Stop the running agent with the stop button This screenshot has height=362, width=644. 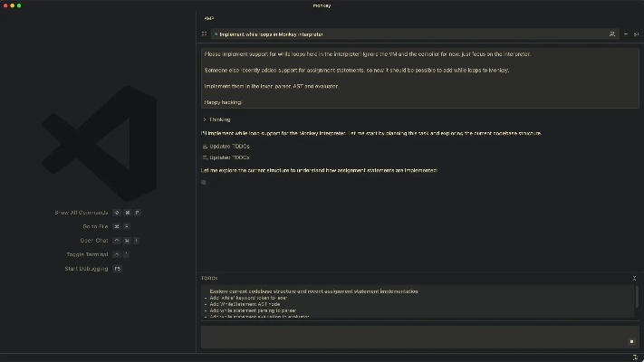coord(631,341)
